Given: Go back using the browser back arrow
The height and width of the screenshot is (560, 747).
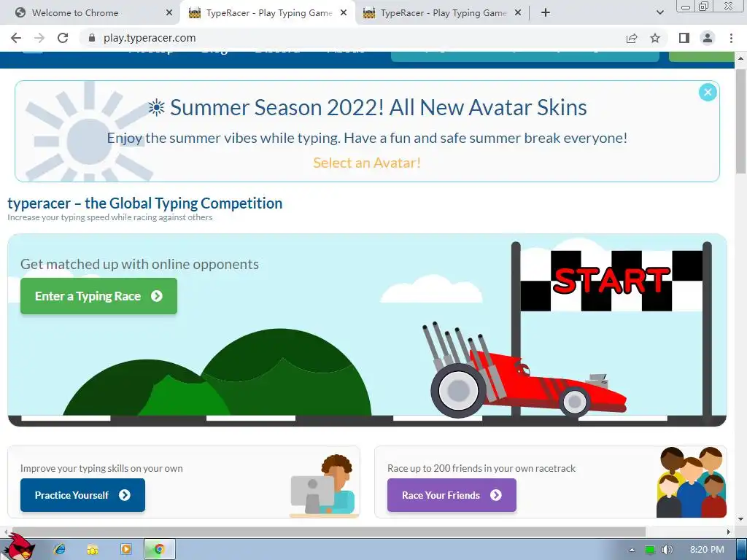Looking at the screenshot, I should [16, 38].
